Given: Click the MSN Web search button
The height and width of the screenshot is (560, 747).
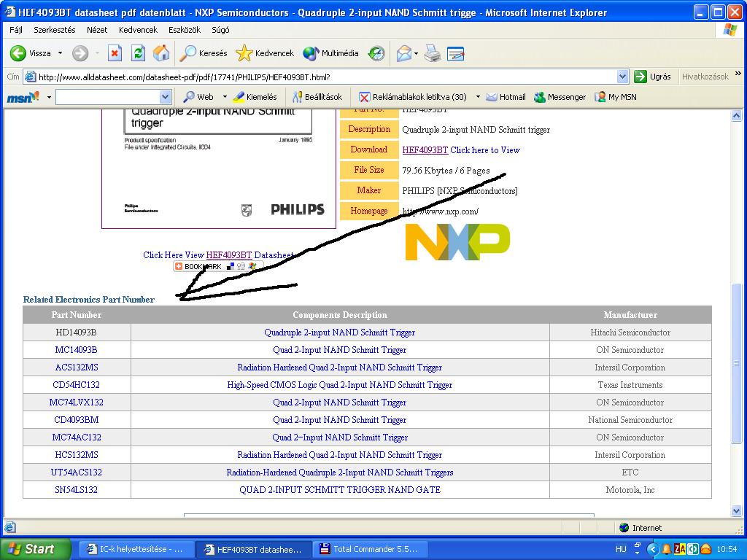Looking at the screenshot, I should point(198,97).
